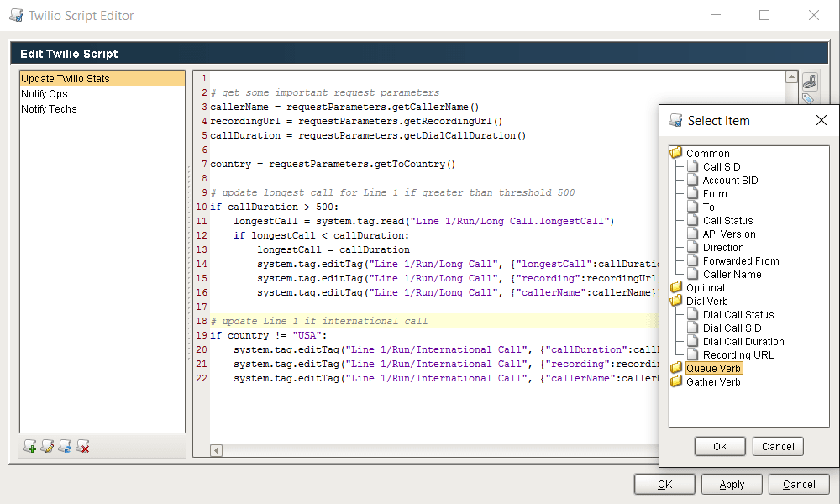Select the Update Twilio Stats script

click(102, 79)
